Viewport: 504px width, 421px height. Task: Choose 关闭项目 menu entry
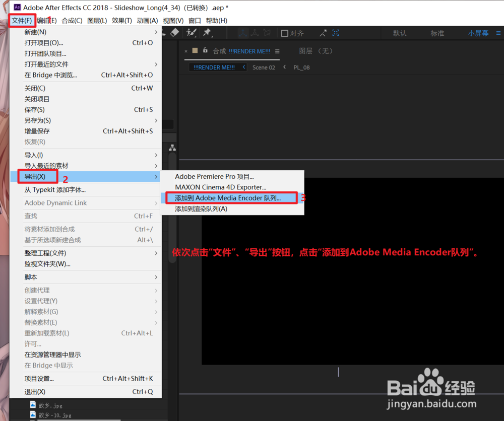(x=86, y=99)
